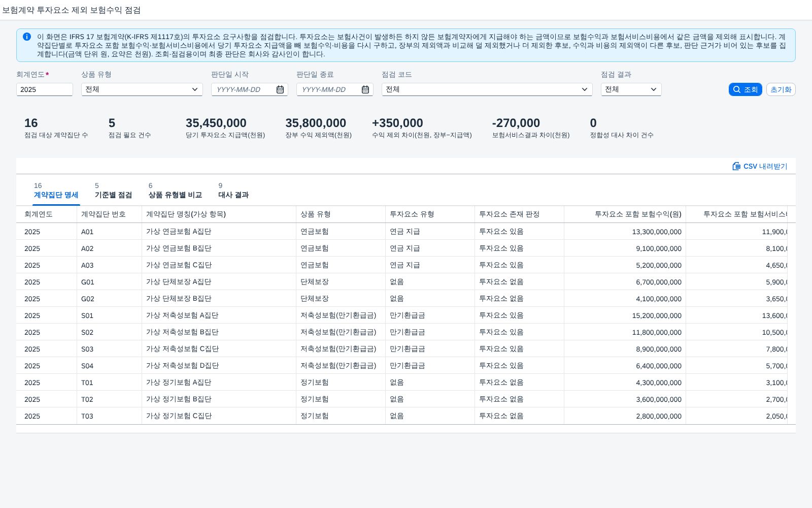This screenshot has height=508, width=812.
Task: Click the 투자요소 포함 보험수익(원) column header
Action: click(625, 214)
